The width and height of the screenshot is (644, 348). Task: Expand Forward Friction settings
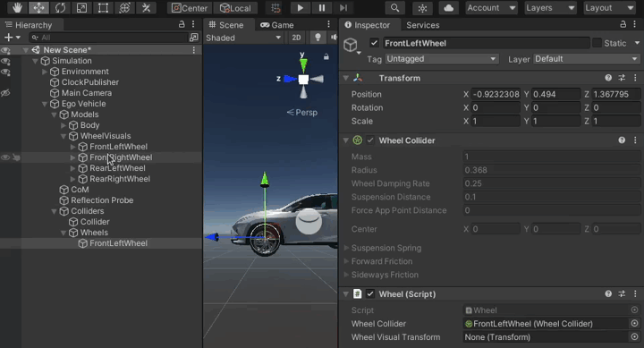point(346,261)
